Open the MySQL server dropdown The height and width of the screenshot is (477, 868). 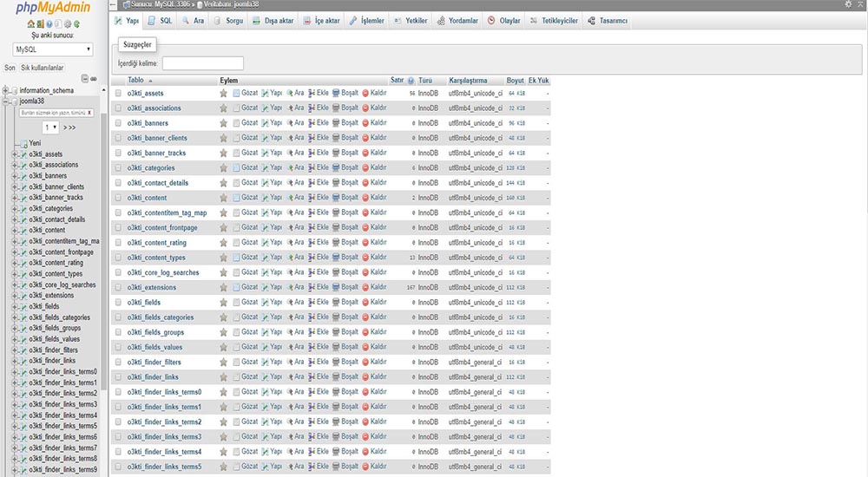point(52,49)
